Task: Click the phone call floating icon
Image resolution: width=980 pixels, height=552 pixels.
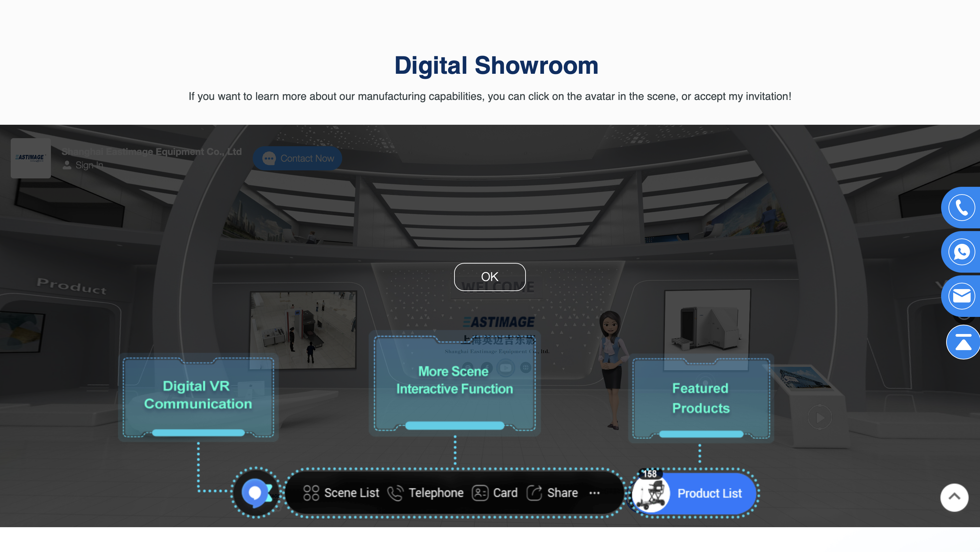Action: [961, 208]
